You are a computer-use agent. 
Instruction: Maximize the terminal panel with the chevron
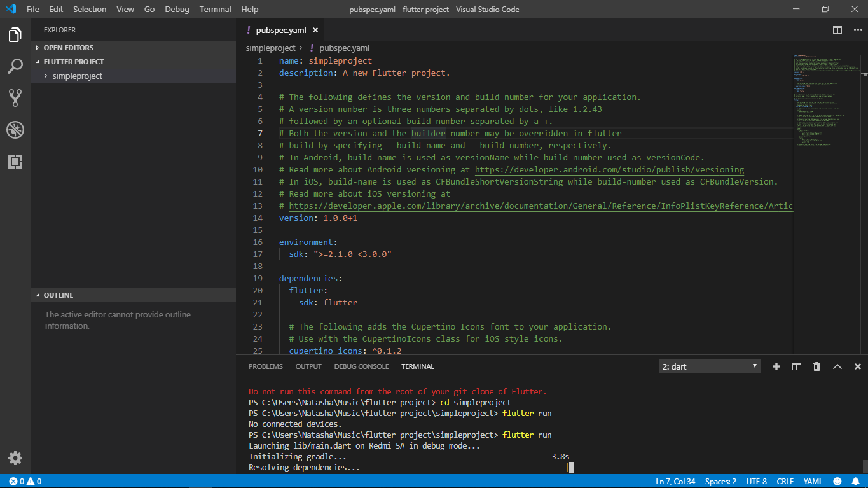pos(837,366)
